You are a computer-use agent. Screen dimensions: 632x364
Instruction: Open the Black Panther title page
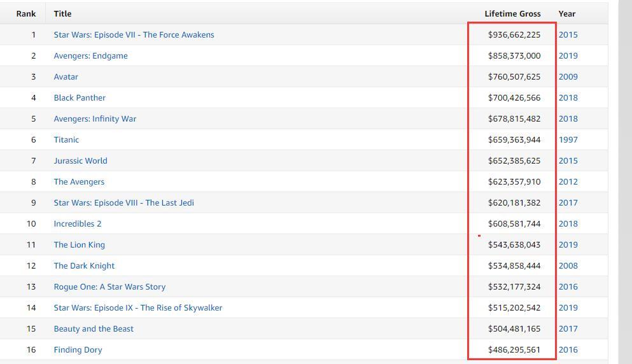pyautogui.click(x=80, y=97)
